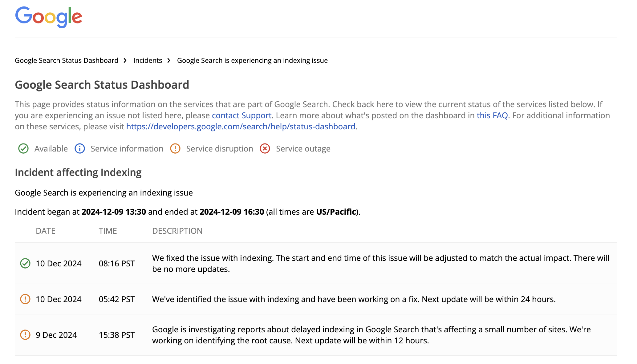
Task: Click the Incident affecting Indexing heading
Action: pos(78,172)
